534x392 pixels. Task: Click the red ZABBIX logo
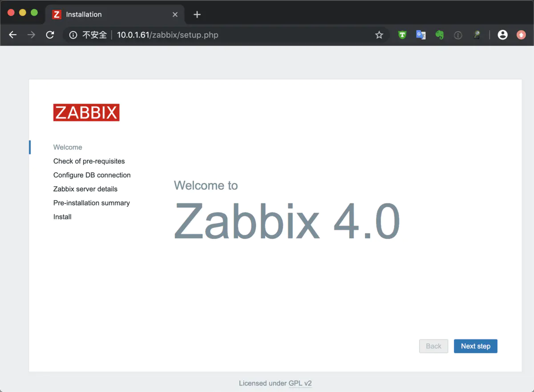(x=86, y=113)
